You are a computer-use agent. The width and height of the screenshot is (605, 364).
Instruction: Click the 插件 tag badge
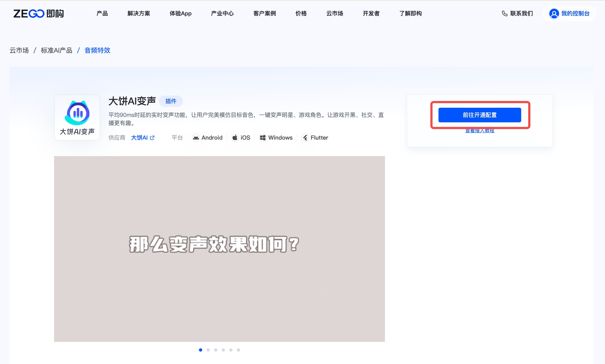(171, 101)
